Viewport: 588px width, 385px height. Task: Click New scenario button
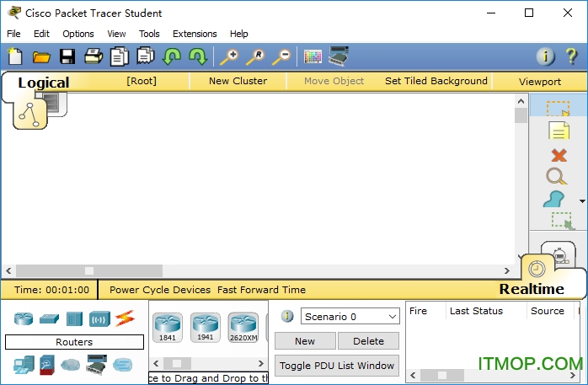click(x=305, y=341)
